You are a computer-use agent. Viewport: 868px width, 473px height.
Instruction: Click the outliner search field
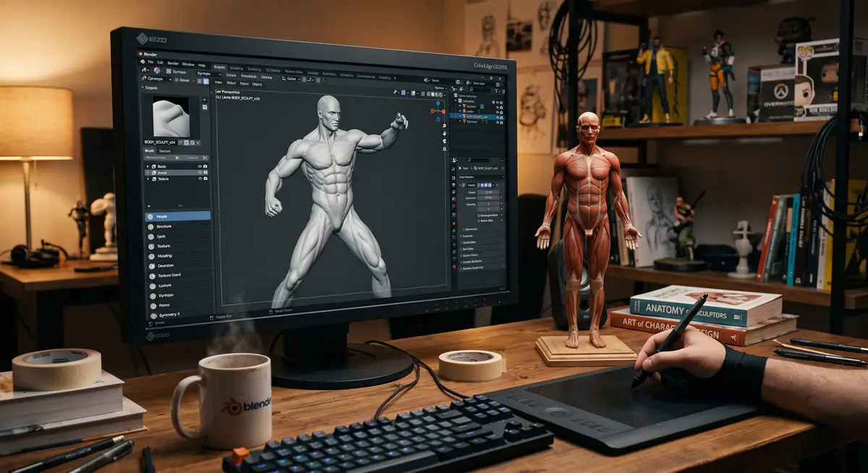[480, 90]
